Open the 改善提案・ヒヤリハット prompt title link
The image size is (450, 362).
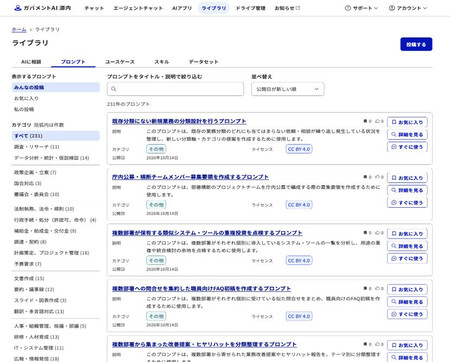click(204, 344)
